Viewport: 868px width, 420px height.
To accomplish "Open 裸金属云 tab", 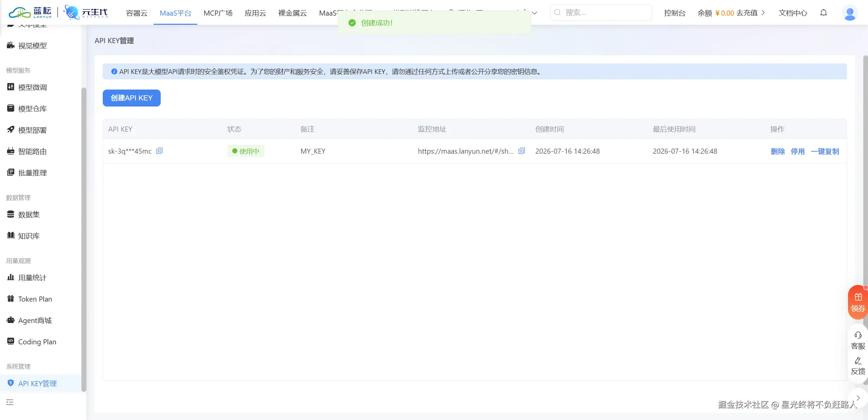I will [x=292, y=13].
